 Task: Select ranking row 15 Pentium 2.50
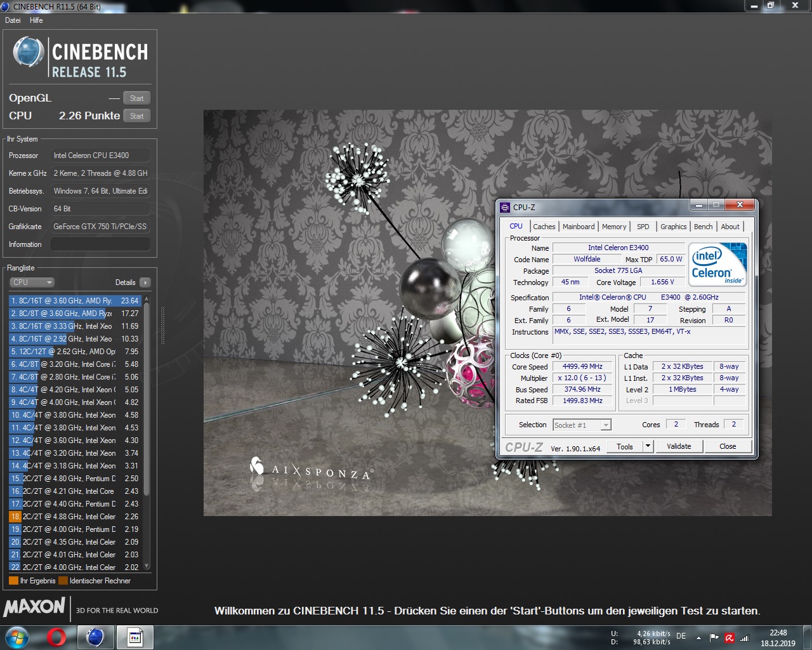pyautogui.click(x=75, y=479)
